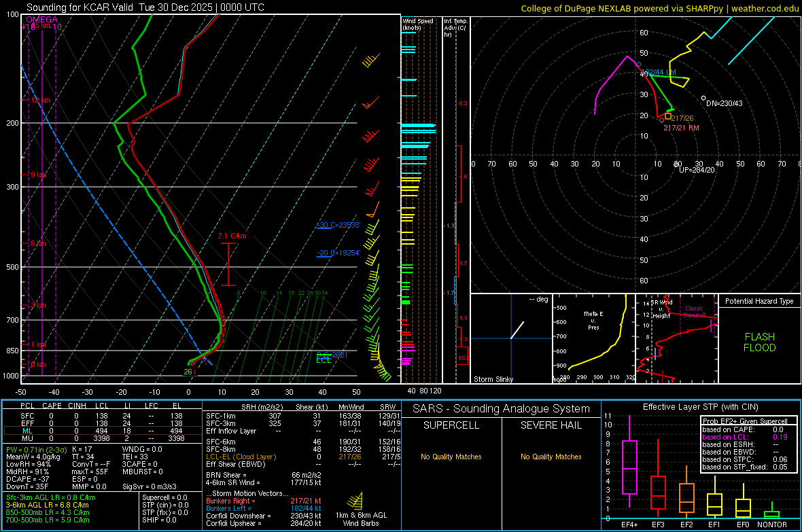Click the 'Inf. Temp. Adv.' panel header
Viewport: 802px width, 532px height.
click(455, 28)
